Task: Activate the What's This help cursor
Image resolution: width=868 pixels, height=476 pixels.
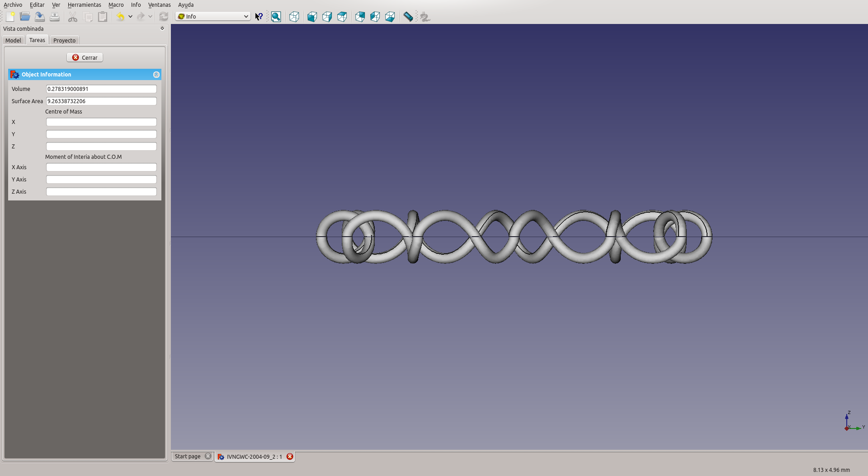Action: pyautogui.click(x=259, y=17)
